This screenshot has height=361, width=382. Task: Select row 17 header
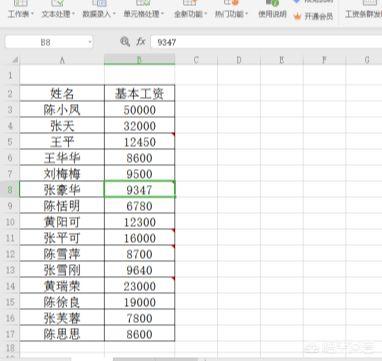[x=10, y=333]
